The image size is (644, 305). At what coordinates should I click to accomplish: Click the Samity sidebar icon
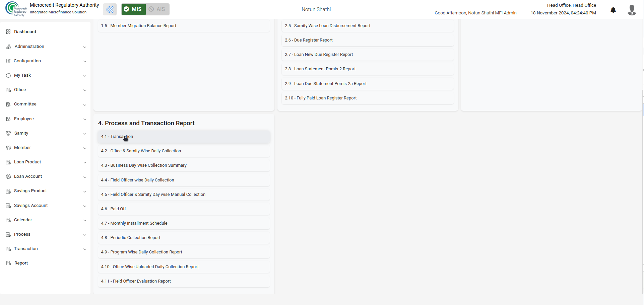8,133
